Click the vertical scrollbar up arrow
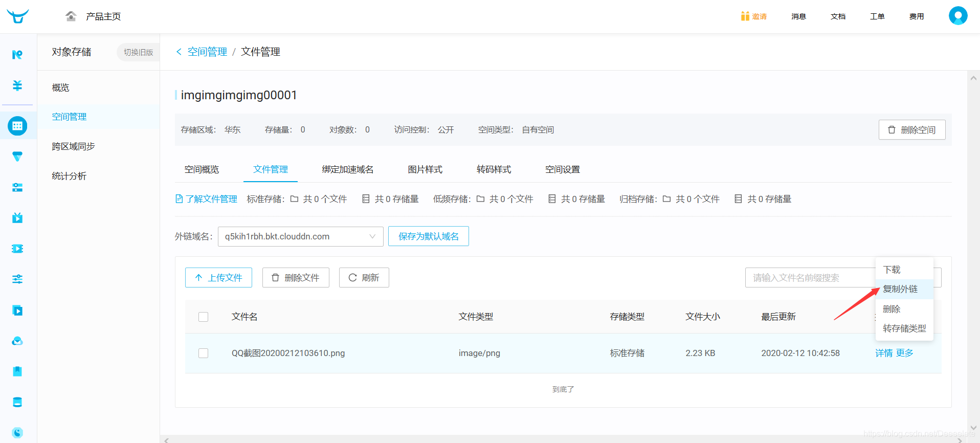 (x=973, y=78)
